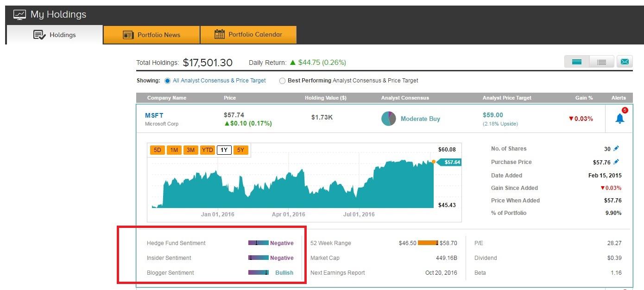Click the Daily Return $44.75 value
644x290 pixels.
click(x=322, y=63)
